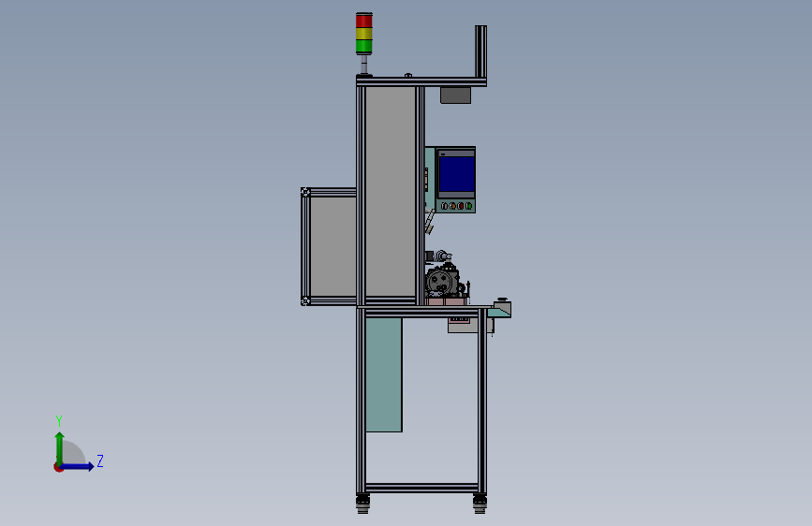This screenshot has width=812, height=526.
Task: Select the gray rear enclosure panel protruding to the left
Action: pos(333,246)
